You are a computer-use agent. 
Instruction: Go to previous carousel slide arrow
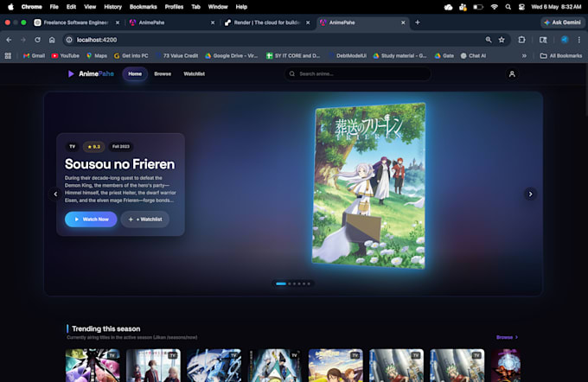tap(55, 194)
